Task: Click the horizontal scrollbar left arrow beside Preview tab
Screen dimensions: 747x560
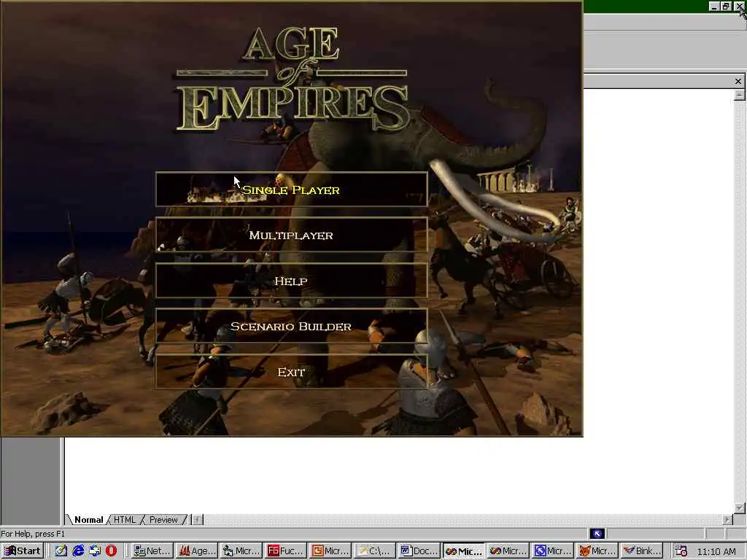Action: coord(197,519)
